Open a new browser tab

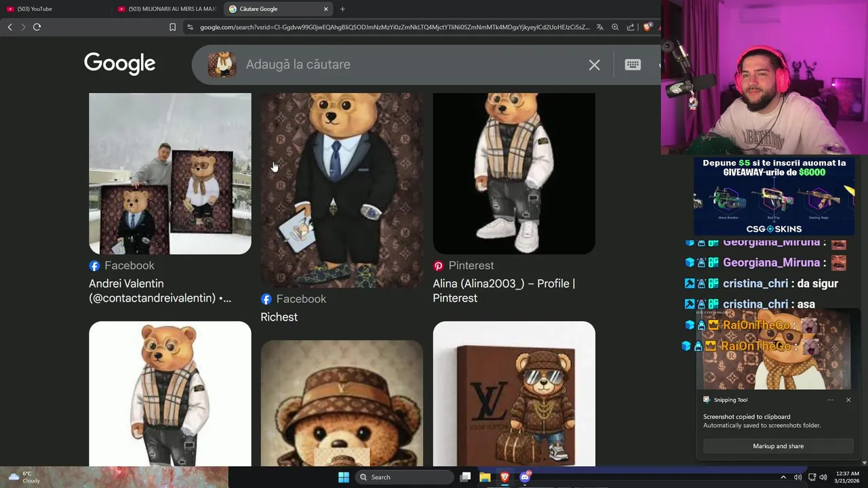342,9
